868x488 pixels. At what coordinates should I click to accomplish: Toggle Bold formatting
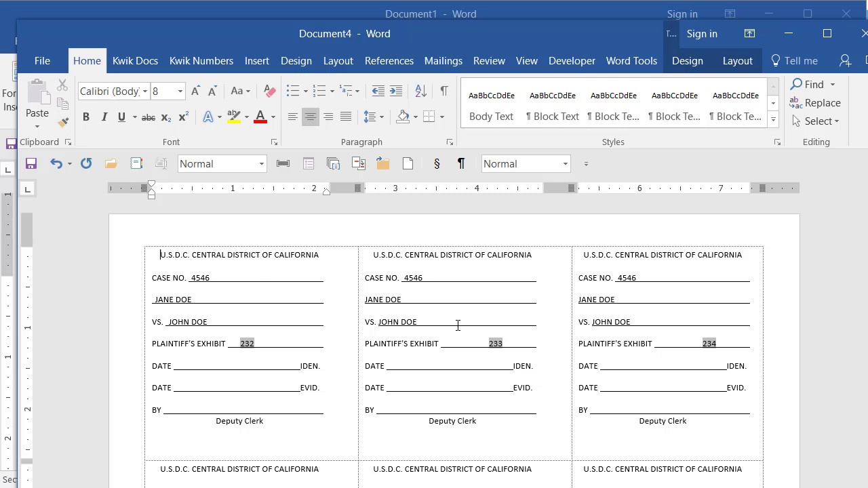[86, 117]
